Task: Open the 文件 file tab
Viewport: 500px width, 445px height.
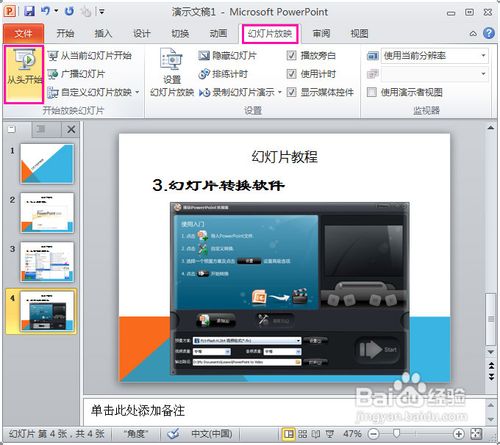Action: pyautogui.click(x=23, y=33)
